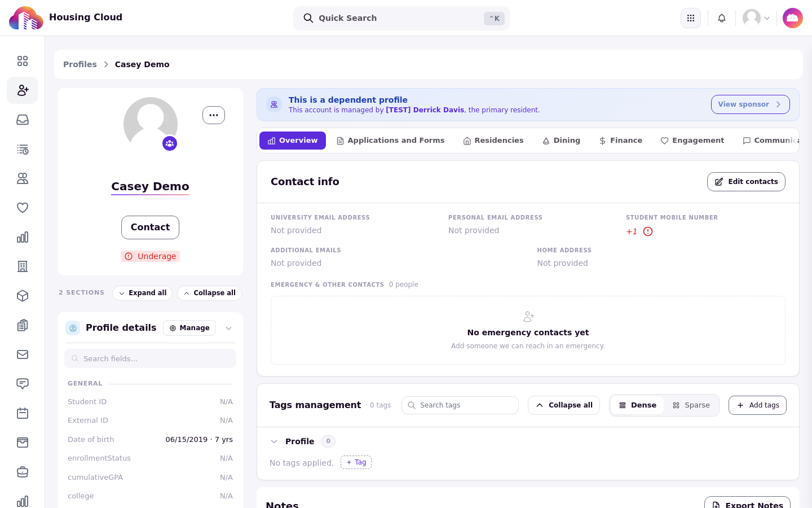Open the user avatar dropdown menu
This screenshot has width=812, height=508.
(757, 18)
